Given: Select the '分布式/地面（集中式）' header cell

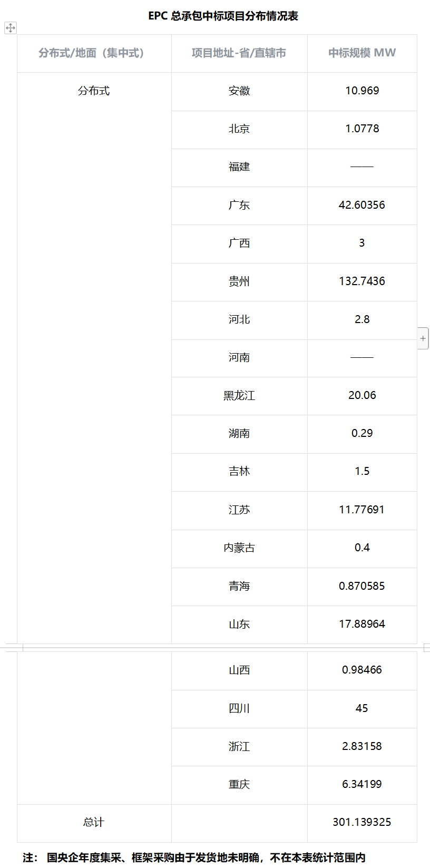Looking at the screenshot, I should click(94, 53).
